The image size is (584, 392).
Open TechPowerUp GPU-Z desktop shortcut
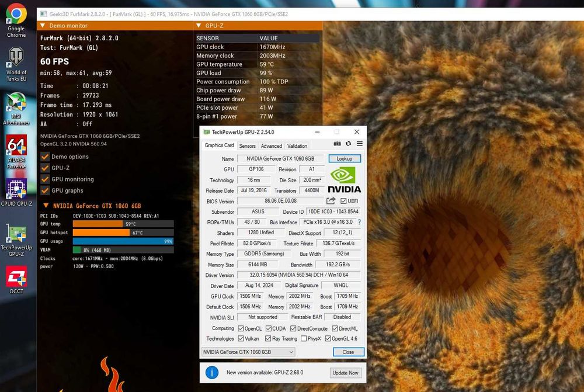(x=16, y=240)
